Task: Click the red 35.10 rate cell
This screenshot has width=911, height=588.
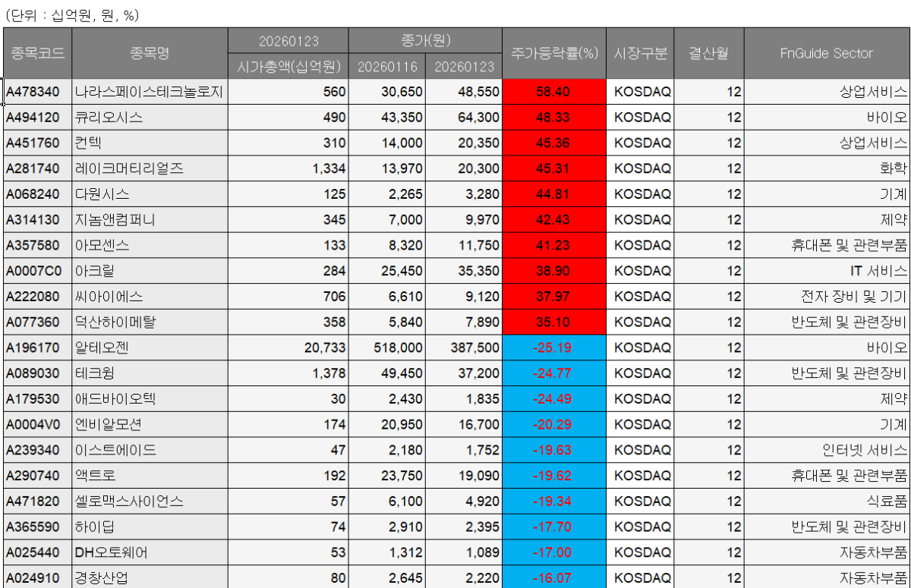Action: click(x=553, y=322)
